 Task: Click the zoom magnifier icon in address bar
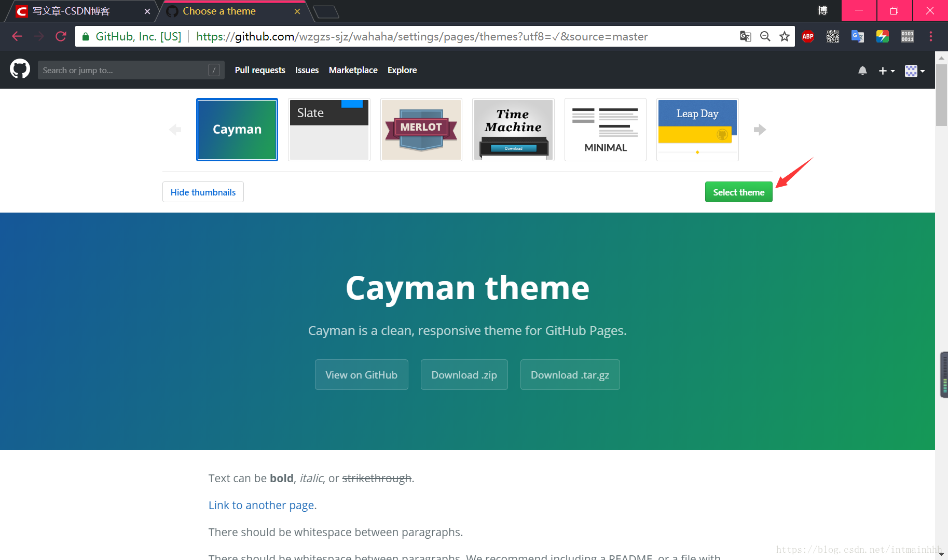(765, 36)
